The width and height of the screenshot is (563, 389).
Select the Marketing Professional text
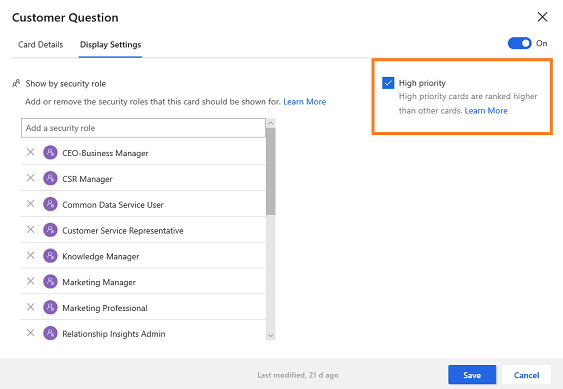pos(105,309)
